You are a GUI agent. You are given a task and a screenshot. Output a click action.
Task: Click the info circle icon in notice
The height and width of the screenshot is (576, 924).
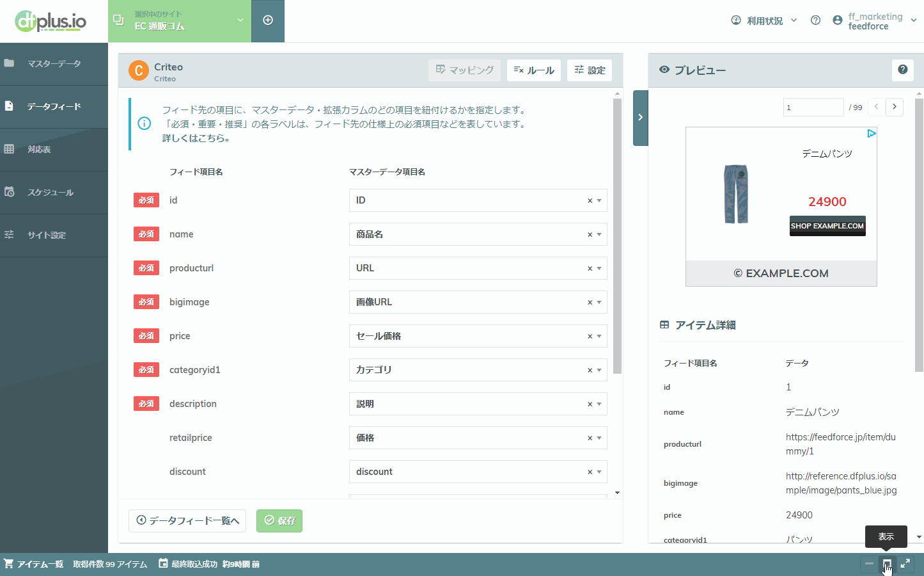145,124
